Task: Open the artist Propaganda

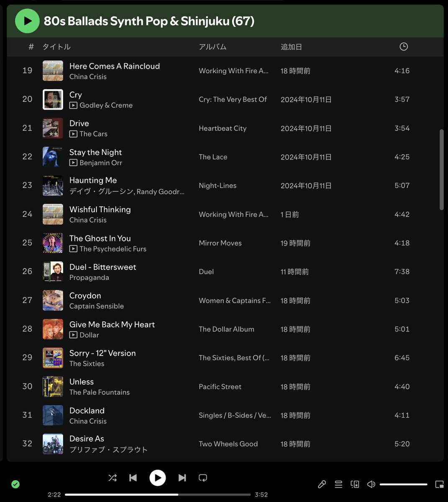Action: coord(89,278)
